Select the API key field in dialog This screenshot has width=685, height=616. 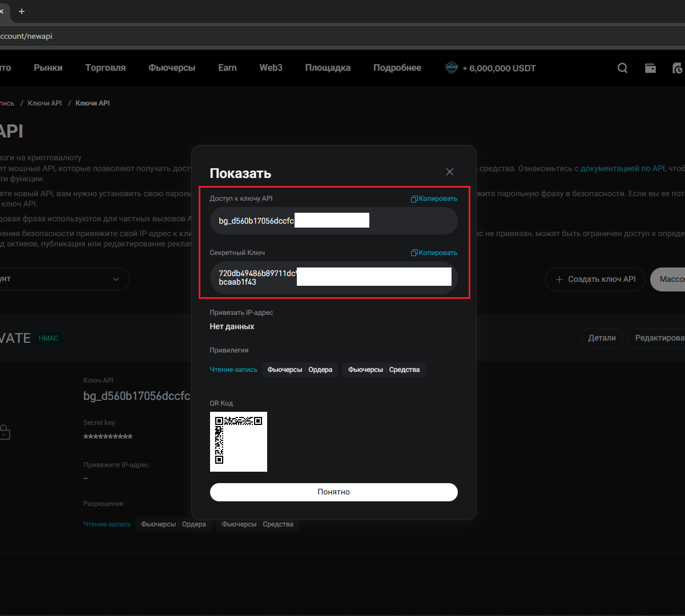(334, 221)
